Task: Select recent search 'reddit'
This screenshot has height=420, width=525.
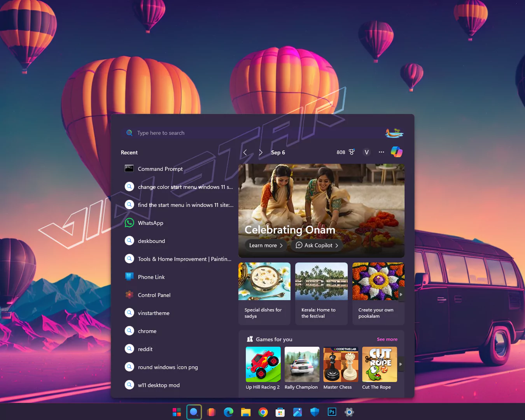Action: coord(178,349)
